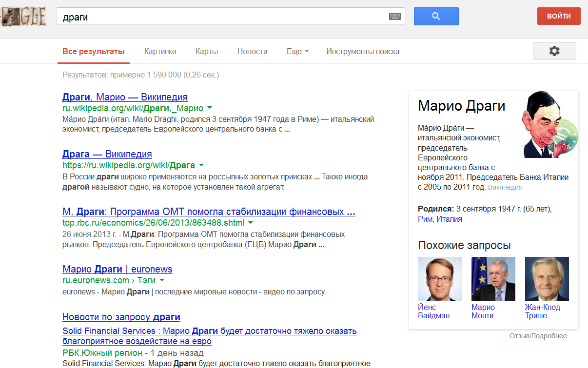Open settings via the gear icon
588x368 pixels.
tap(554, 51)
